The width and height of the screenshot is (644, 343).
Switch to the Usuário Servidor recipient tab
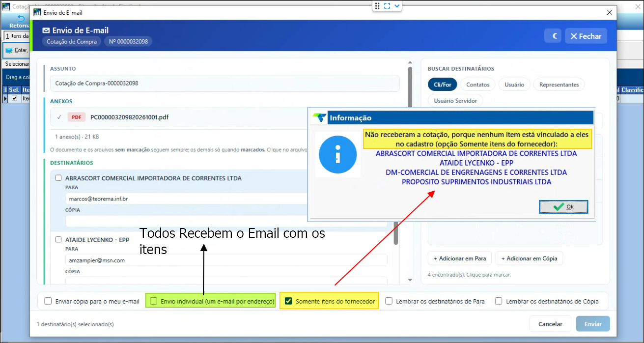coord(455,101)
